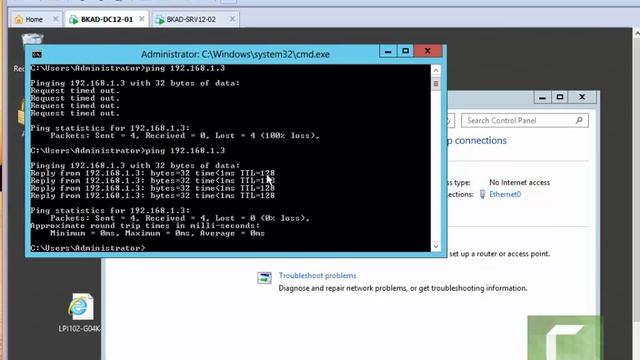The image size is (640, 360).
Task: Close the Control Panel window
Action: point(582,97)
